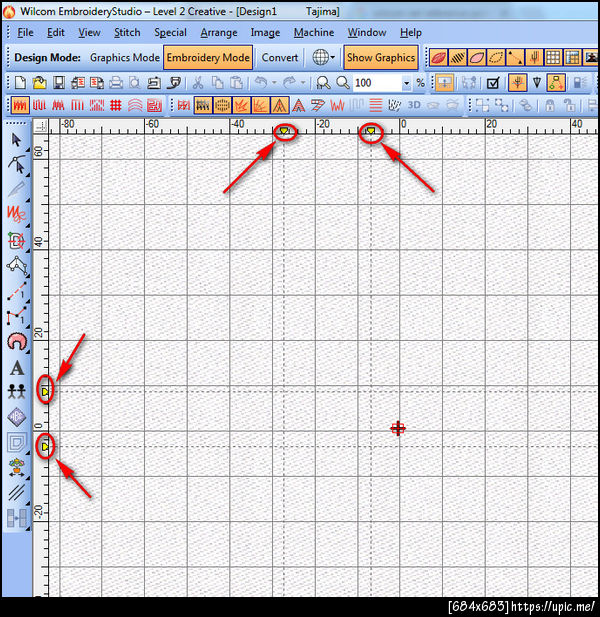
Task: Select the dashed outline leaf shape tool
Action: click(x=496, y=58)
